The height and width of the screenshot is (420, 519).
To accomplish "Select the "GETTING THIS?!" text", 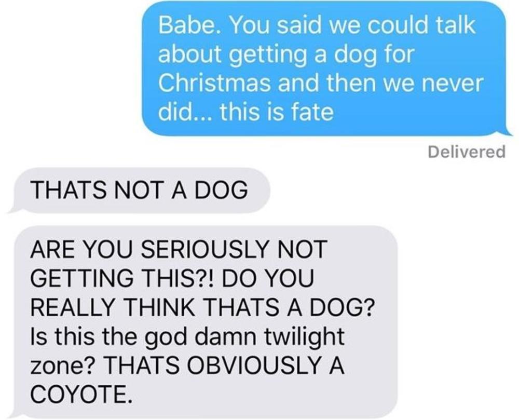I will (124, 278).
